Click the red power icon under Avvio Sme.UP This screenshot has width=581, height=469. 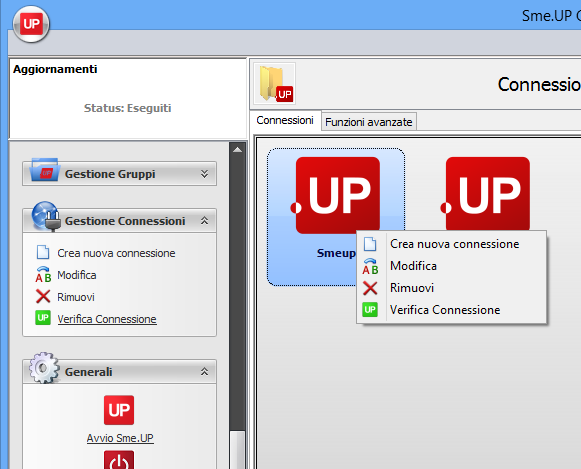tap(119, 460)
